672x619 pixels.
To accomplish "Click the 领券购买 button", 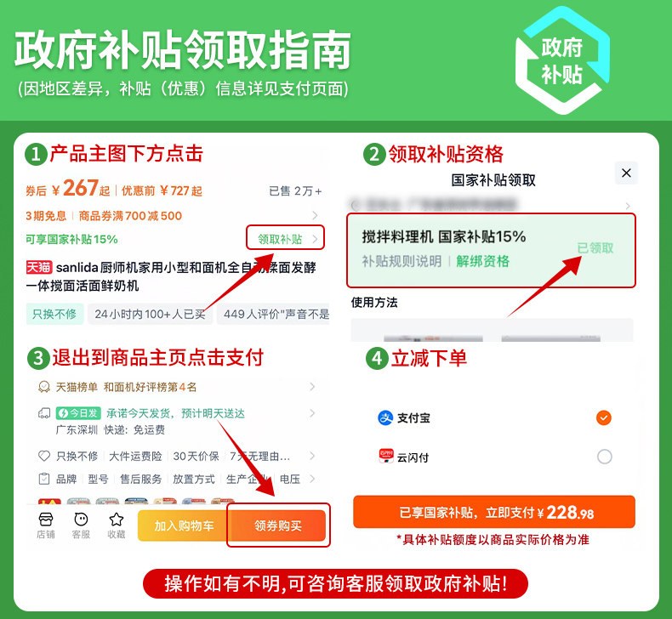I will coord(278,525).
